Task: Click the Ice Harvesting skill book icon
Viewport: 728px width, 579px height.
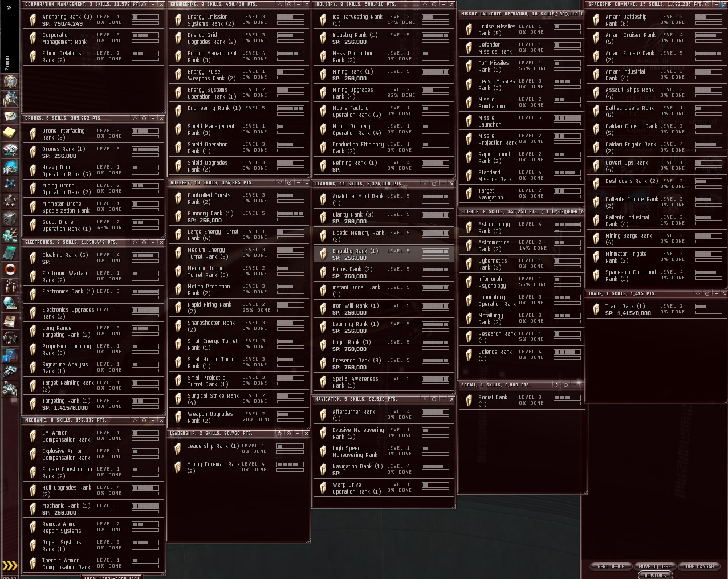Action: [x=323, y=20]
